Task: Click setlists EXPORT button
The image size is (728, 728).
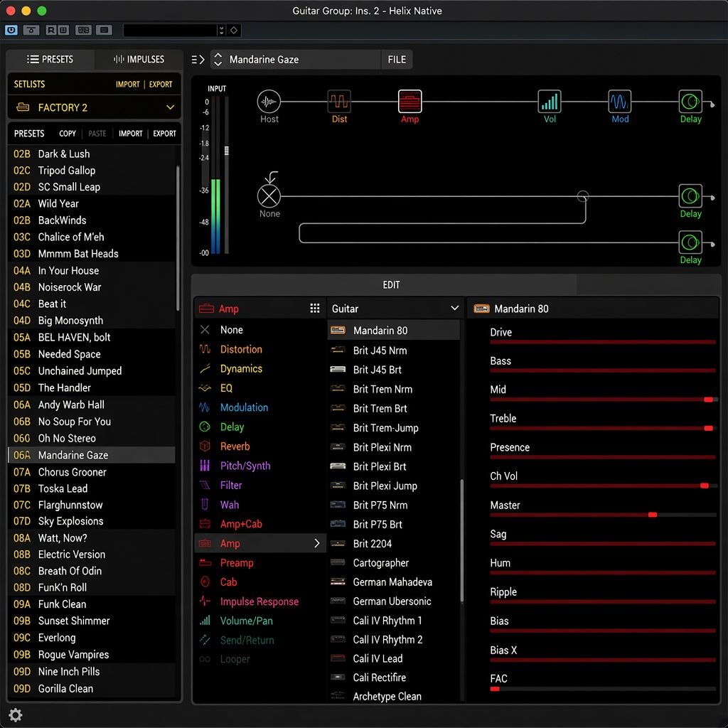Action: (x=161, y=84)
